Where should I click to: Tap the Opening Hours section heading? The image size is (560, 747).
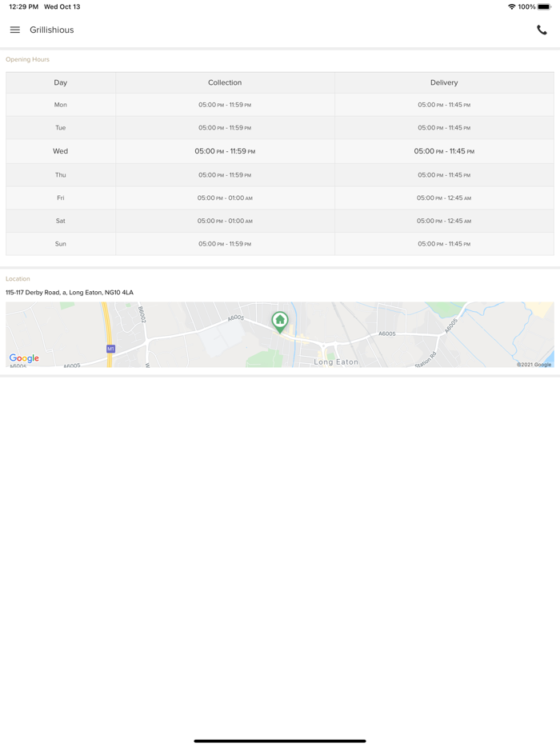pos(28,59)
